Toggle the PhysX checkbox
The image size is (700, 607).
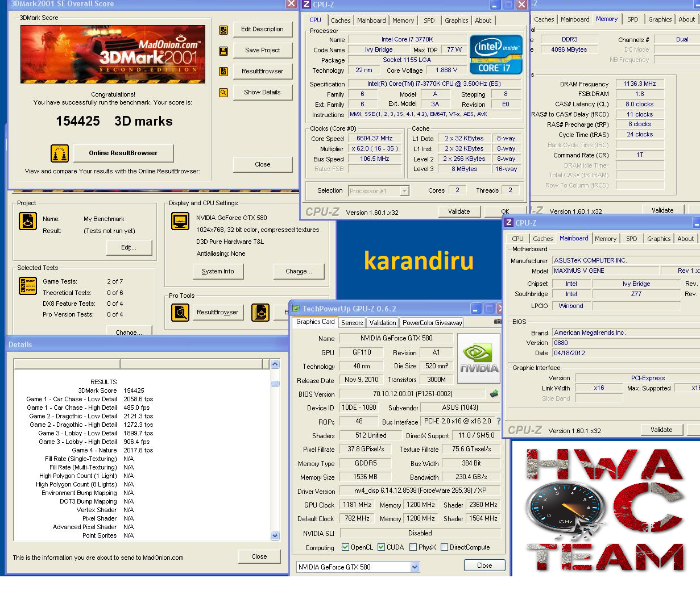[x=413, y=547]
